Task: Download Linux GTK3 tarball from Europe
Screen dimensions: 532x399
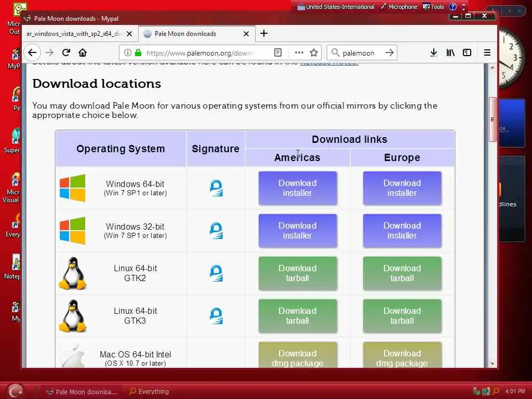Action: pos(402,316)
